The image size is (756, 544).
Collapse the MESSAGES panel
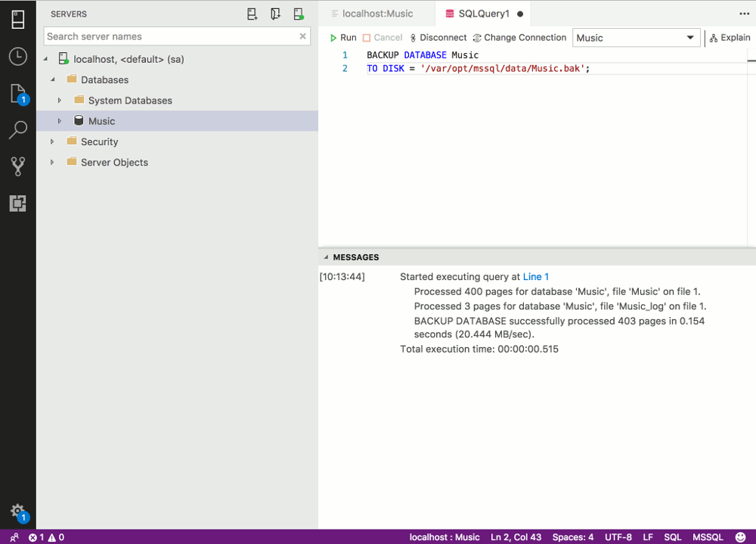pyautogui.click(x=327, y=257)
